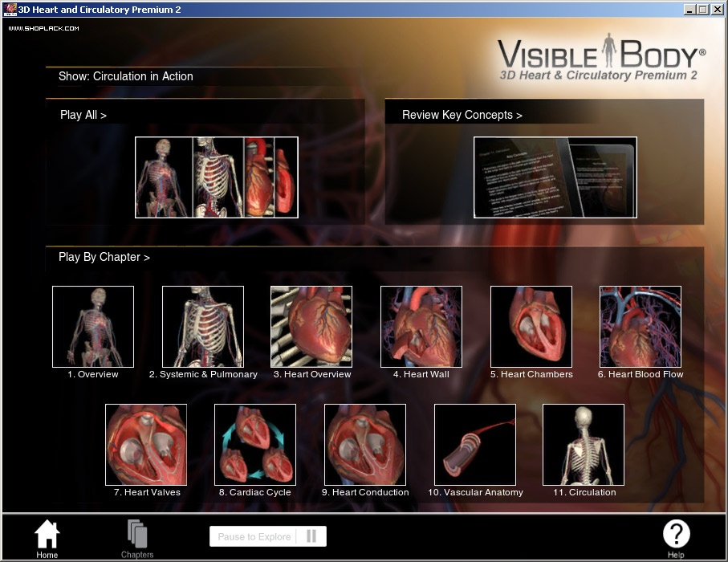
Task: Click the Play By Chapter heading
Action: (104, 257)
